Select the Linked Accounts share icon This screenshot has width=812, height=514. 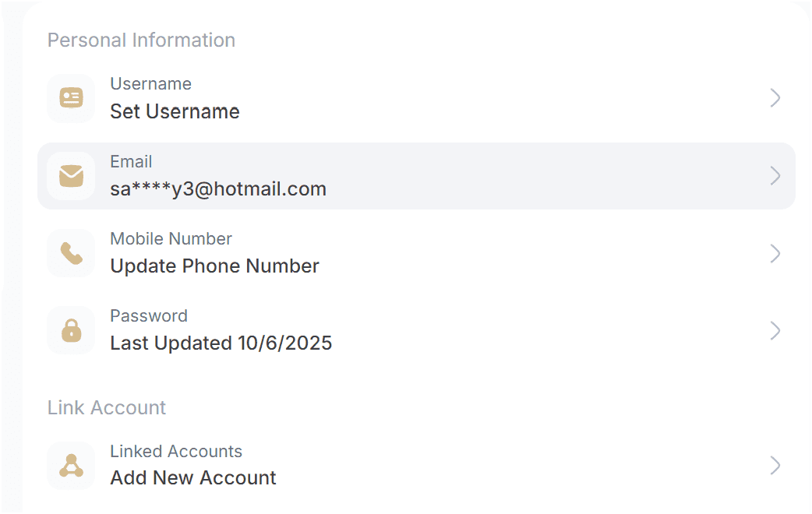click(71, 465)
